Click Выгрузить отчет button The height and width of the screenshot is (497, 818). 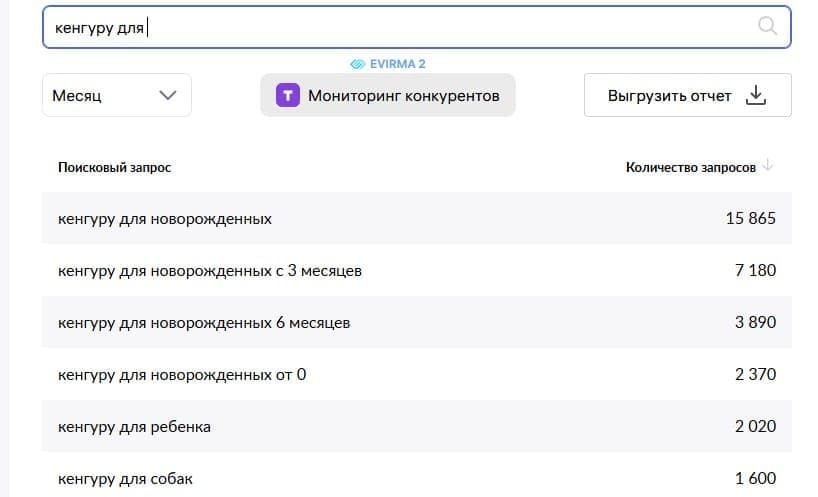tap(688, 95)
